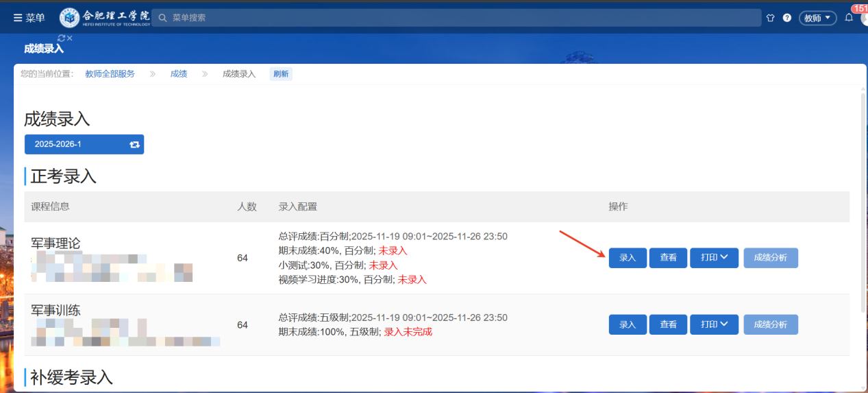Click 成绩分析 for 军事训练
Viewport: 868px width, 393px height.
tap(771, 324)
